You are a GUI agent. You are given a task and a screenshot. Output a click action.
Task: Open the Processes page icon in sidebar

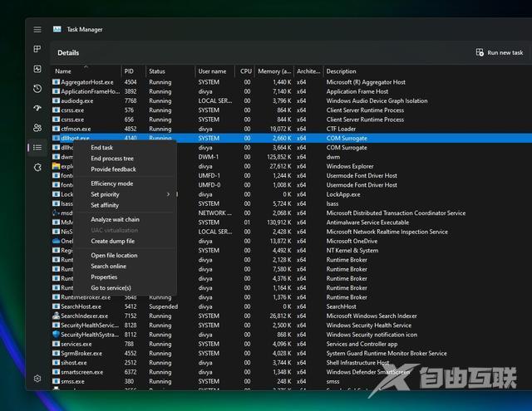37,49
